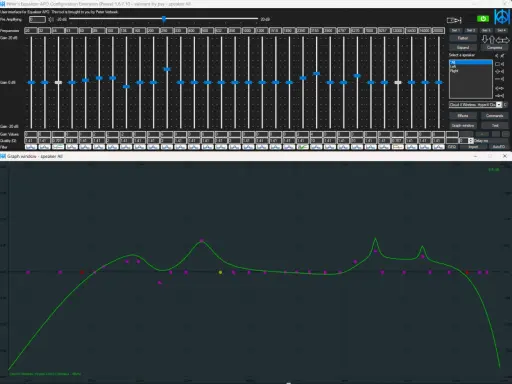Screen dimensions: 512x384
Task: Open the Cloud II Wireless device dropdown
Action: (475, 105)
